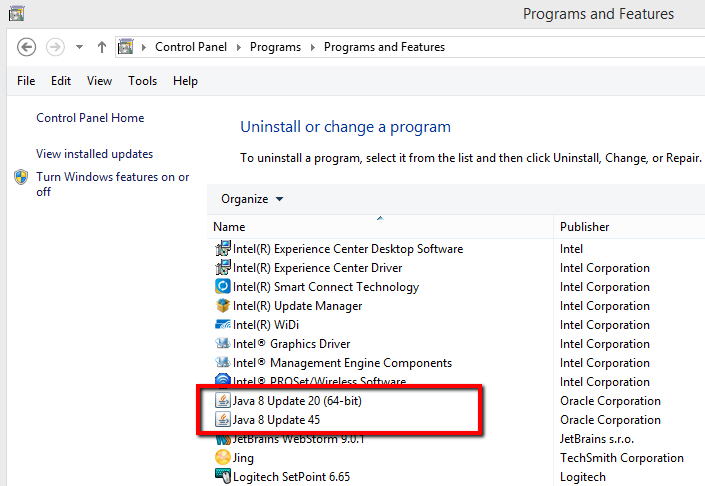Open the Tools menu

pyautogui.click(x=143, y=81)
